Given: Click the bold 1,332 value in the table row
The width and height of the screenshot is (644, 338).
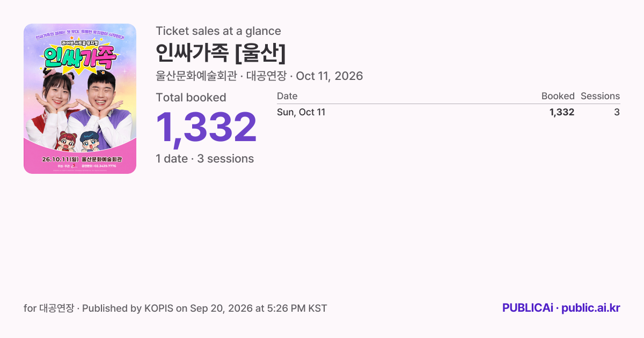Looking at the screenshot, I should point(562,112).
